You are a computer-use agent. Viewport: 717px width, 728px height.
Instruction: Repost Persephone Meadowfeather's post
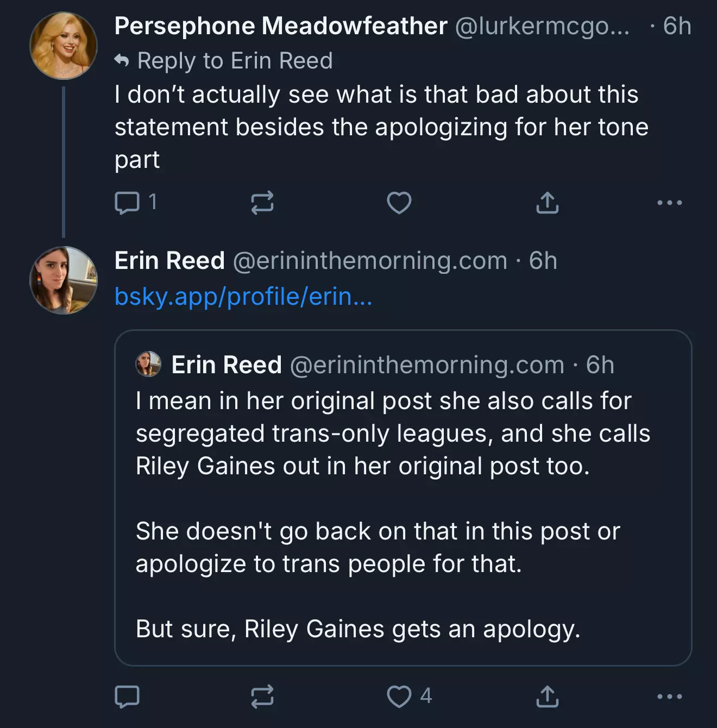click(262, 203)
